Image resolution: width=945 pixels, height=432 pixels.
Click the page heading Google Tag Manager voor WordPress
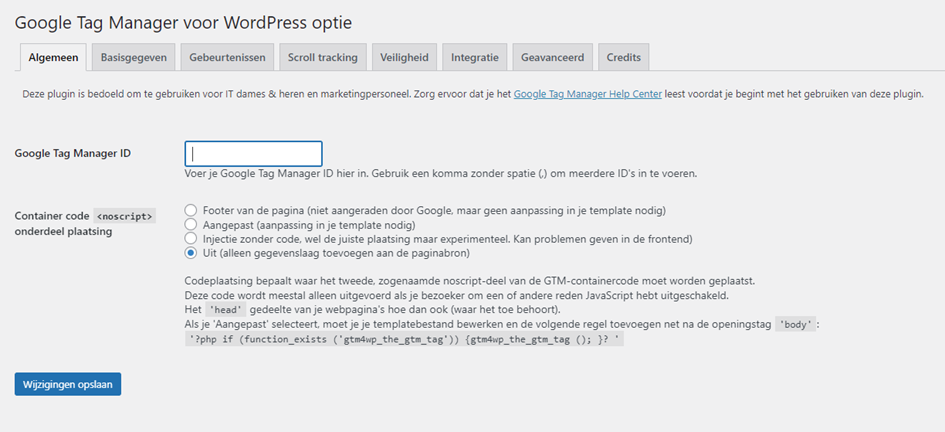[x=183, y=21]
